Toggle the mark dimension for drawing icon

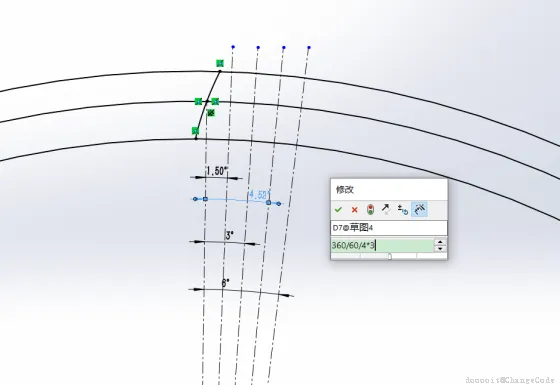[420, 210]
